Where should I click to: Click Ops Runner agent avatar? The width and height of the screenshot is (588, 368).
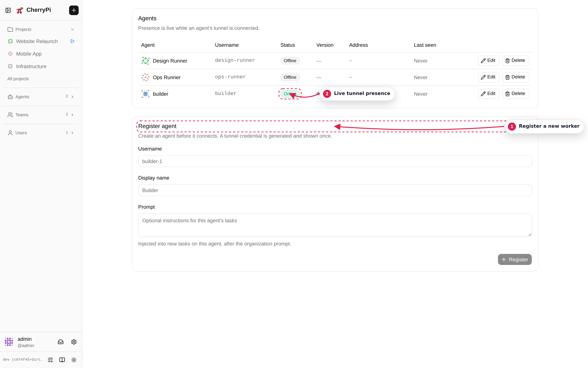[x=146, y=77]
